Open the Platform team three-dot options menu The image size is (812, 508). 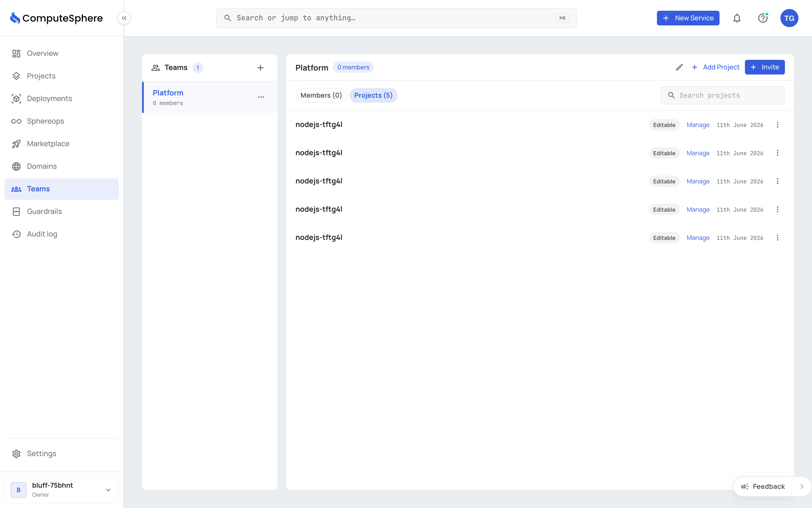pyautogui.click(x=261, y=97)
